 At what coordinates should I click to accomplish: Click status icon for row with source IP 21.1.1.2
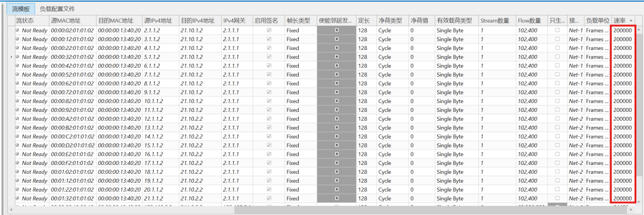[x=18, y=198]
